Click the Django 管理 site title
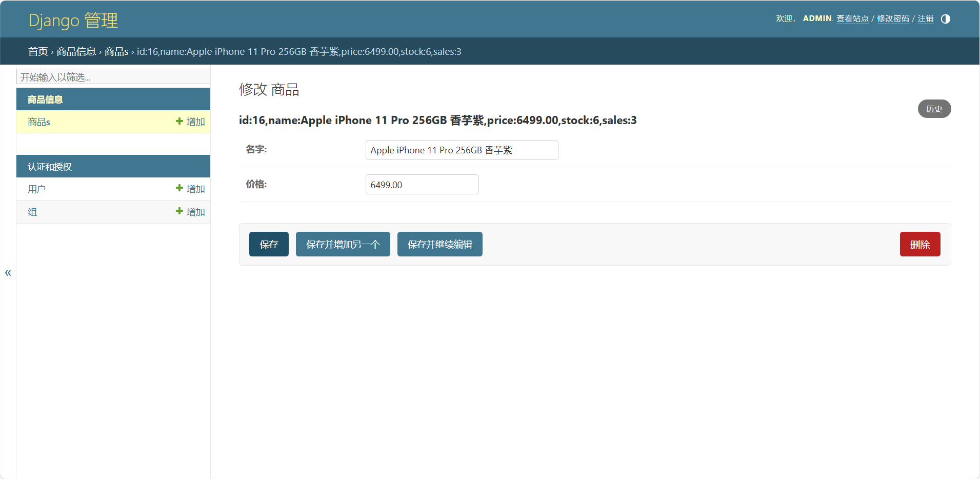980x479 pixels. pos(73,21)
